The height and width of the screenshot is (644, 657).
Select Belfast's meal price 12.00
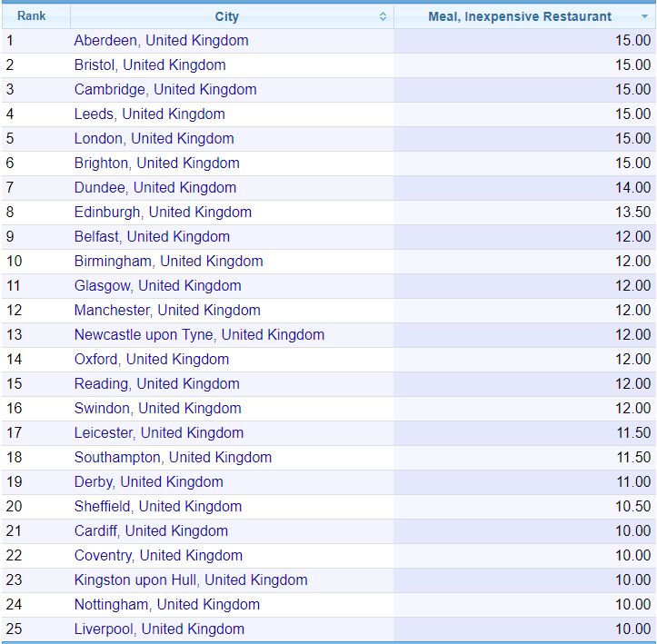[x=632, y=236]
